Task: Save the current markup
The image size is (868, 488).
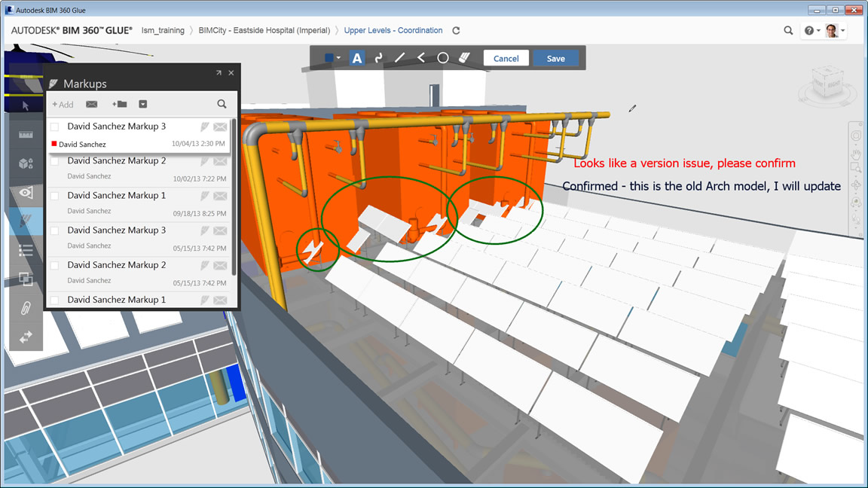Action: coord(555,57)
